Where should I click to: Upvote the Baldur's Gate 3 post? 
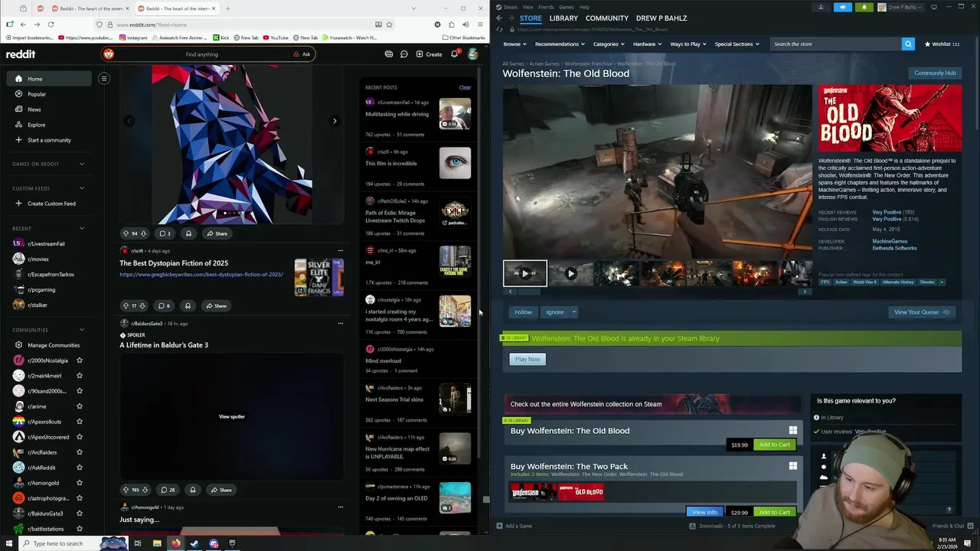pyautogui.click(x=126, y=490)
